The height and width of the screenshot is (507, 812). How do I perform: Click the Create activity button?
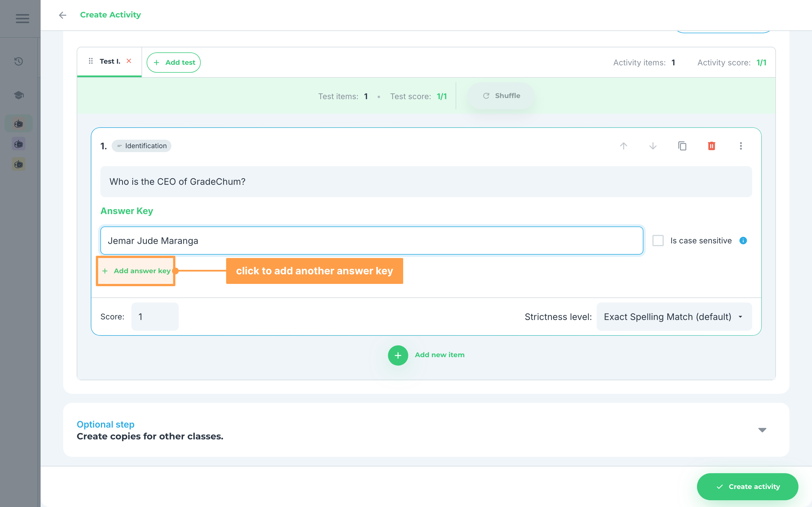pyautogui.click(x=747, y=486)
